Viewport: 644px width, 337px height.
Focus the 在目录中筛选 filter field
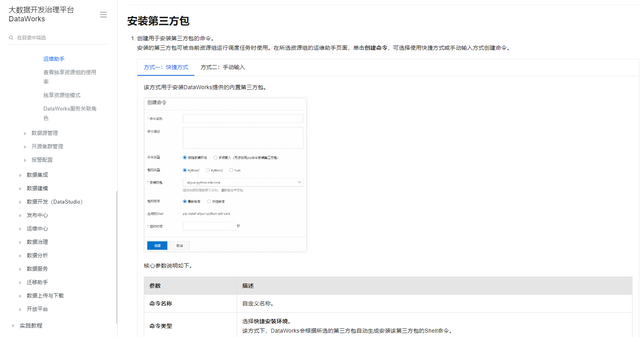point(58,38)
